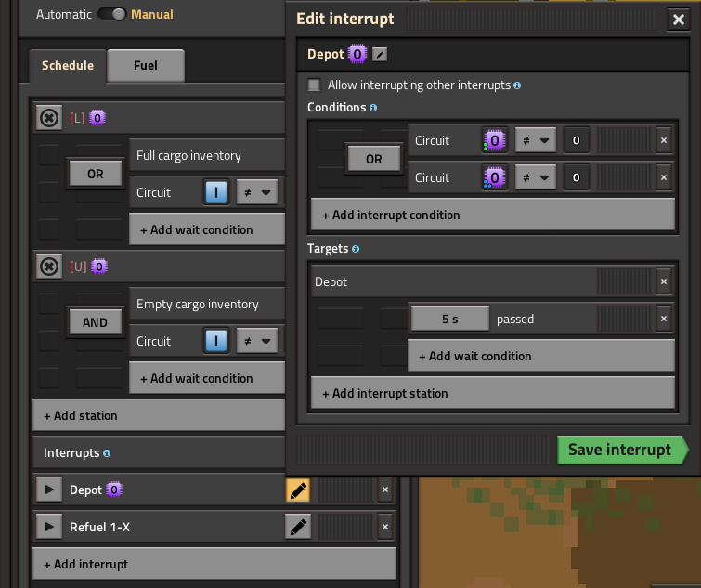Select green circuit signal in first condition

click(495, 141)
